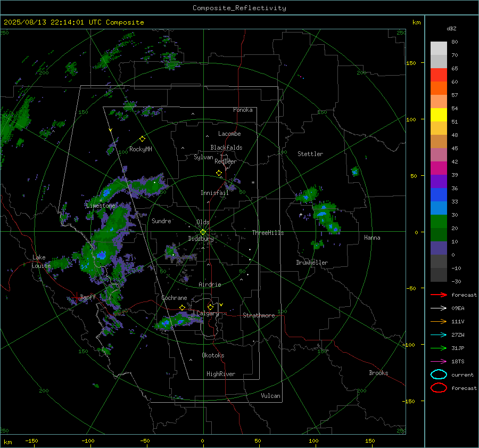Click the white 09EA arrow legend icon
479x448 pixels.
(439, 308)
